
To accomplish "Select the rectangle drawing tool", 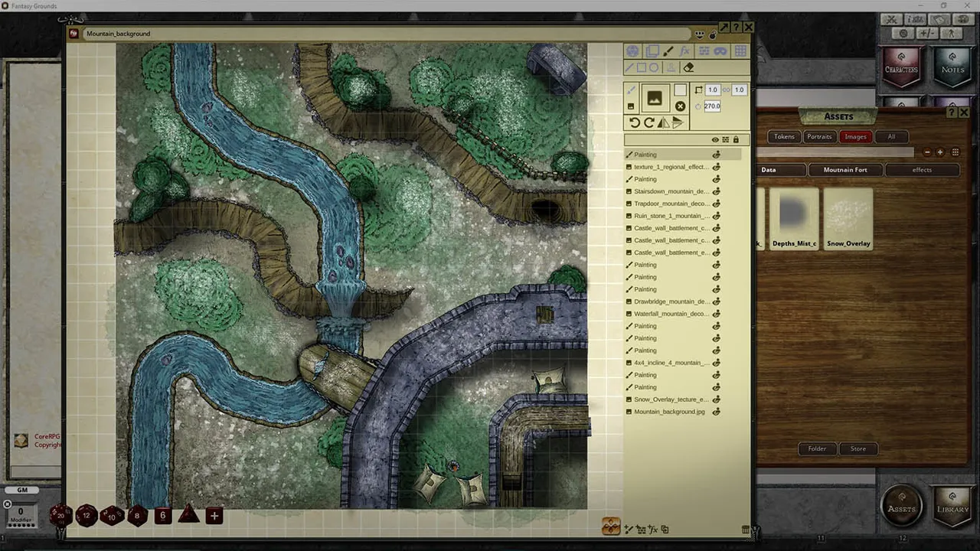I will (x=642, y=67).
